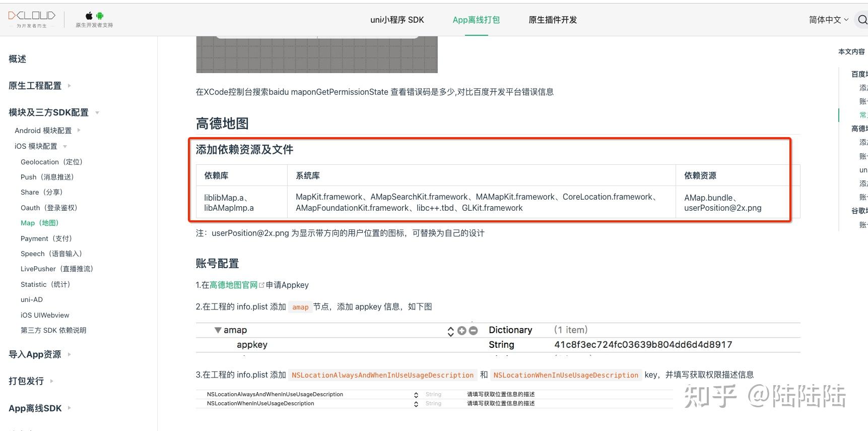Open the 简体中文 language dropdown
868x431 pixels.
pos(829,20)
